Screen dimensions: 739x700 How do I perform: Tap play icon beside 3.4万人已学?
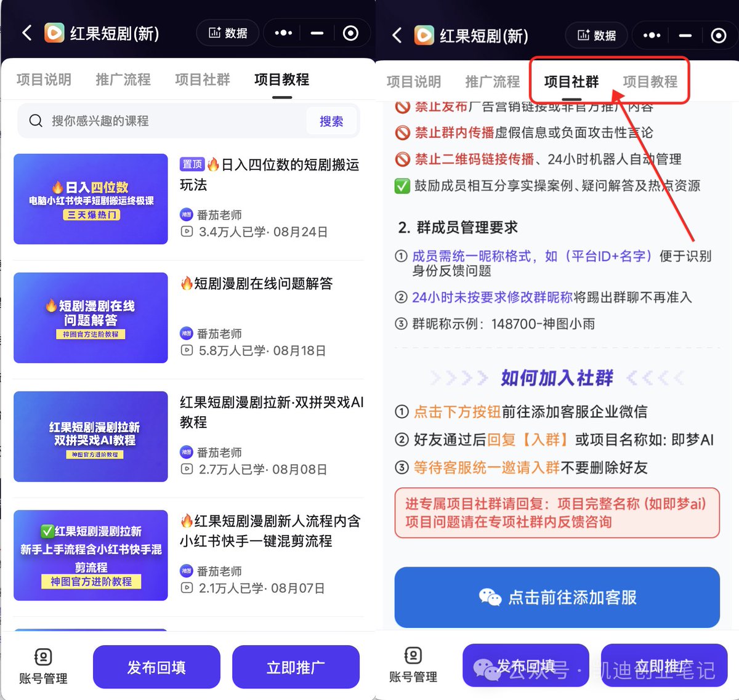[x=187, y=232]
